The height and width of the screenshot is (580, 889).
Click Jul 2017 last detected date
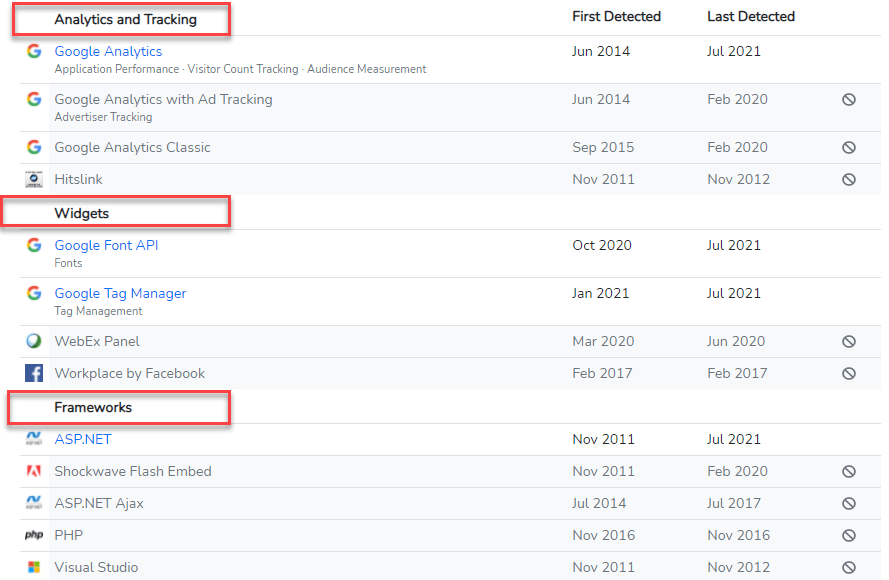tap(734, 503)
